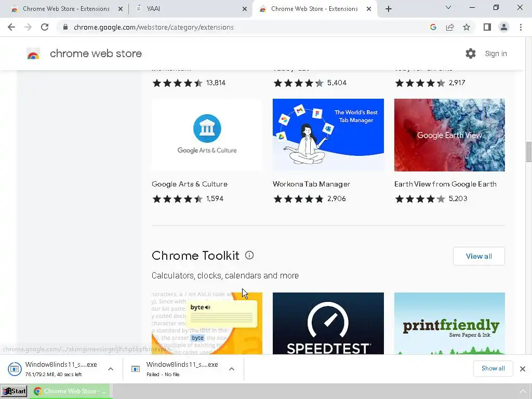The width and height of the screenshot is (532, 399).
Task: Show Chrome Toolkit info icon
Action: pyautogui.click(x=249, y=255)
